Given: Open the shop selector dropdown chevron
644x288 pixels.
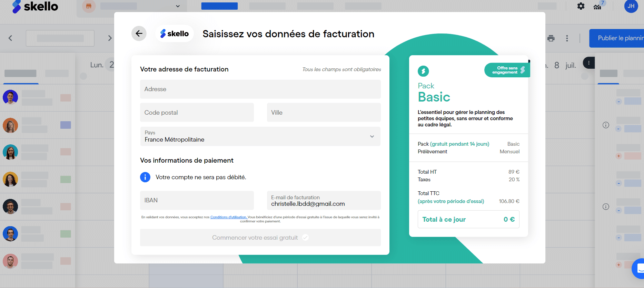Looking at the screenshot, I should [178, 6].
